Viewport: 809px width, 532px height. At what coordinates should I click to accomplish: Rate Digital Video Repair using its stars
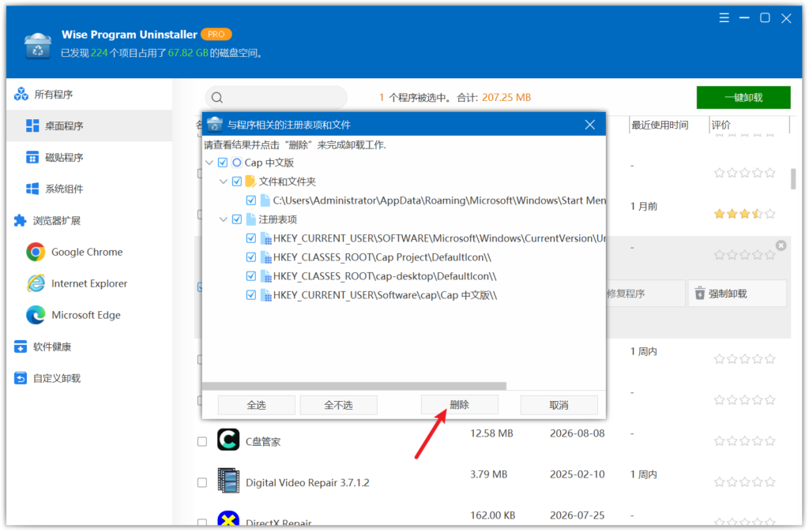744,482
